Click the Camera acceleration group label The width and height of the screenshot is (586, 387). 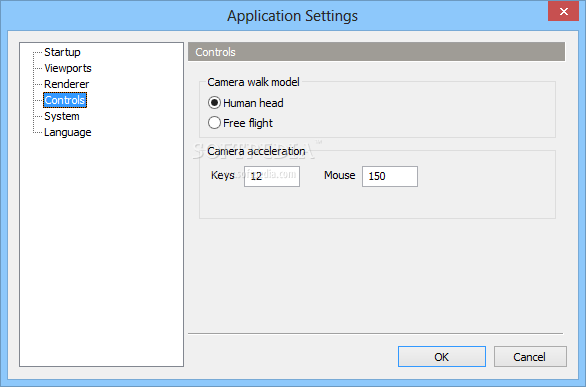coord(256,151)
